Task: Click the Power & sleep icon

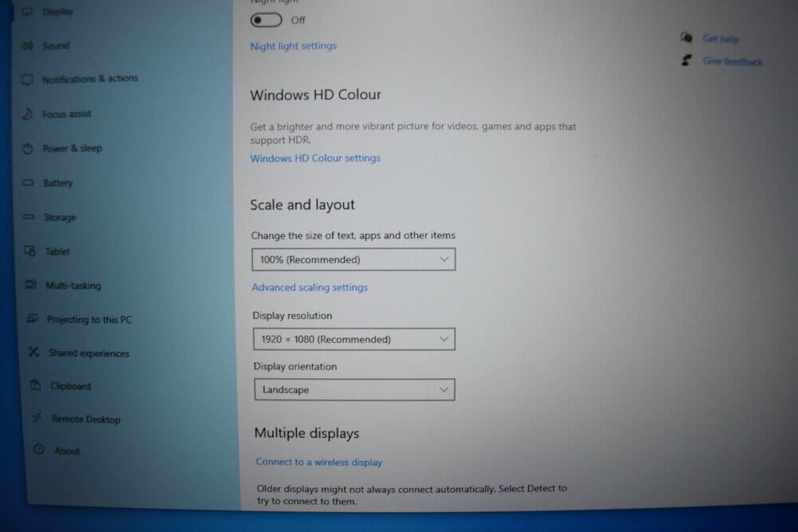Action: pos(28,148)
